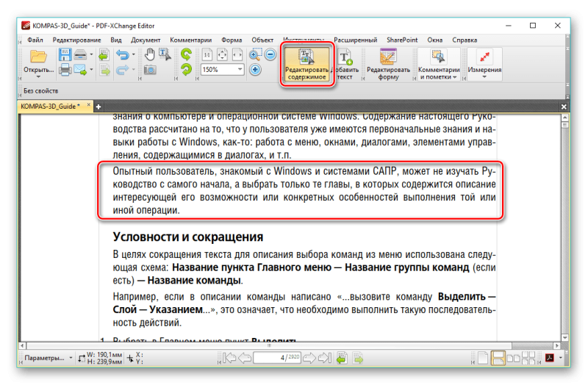588x385 pixels.
Task: Select two pages continuous layout icon
Action: pyautogui.click(x=528, y=358)
